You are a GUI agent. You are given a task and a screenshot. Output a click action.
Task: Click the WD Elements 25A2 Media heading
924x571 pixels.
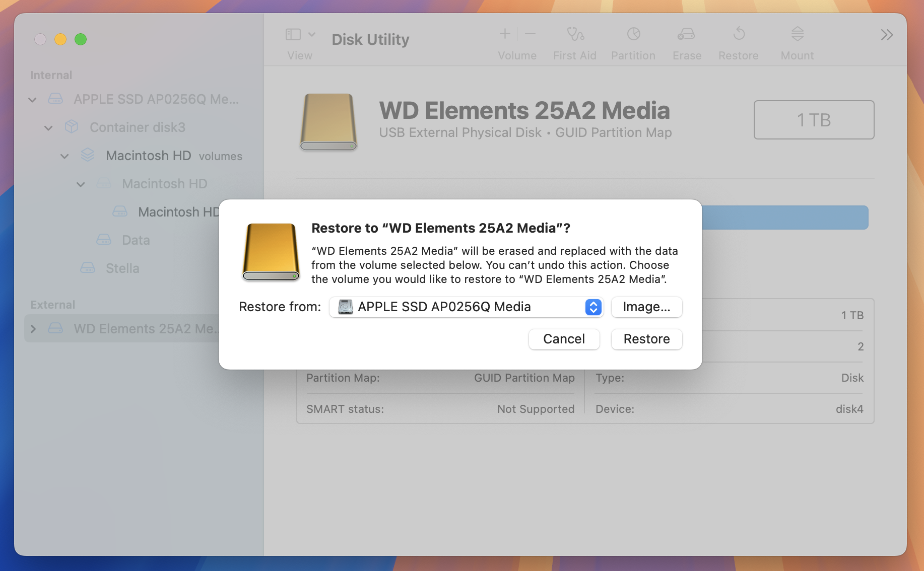pos(524,110)
